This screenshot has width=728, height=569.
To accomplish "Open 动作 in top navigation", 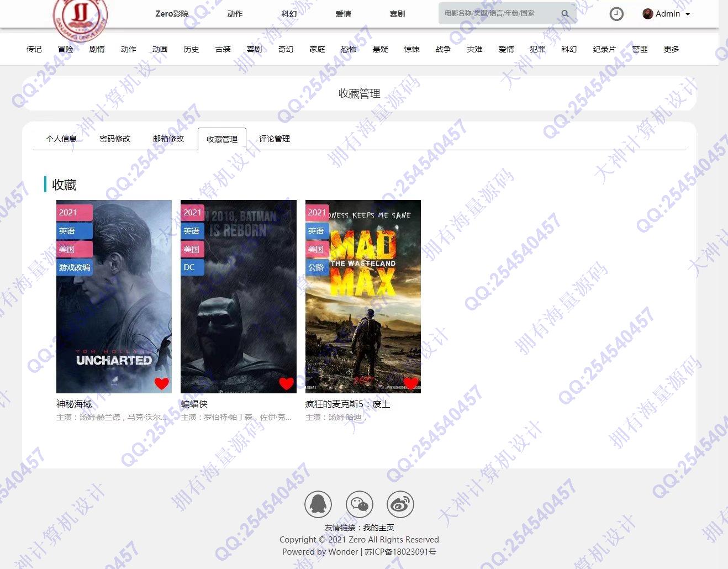I will pos(235,14).
